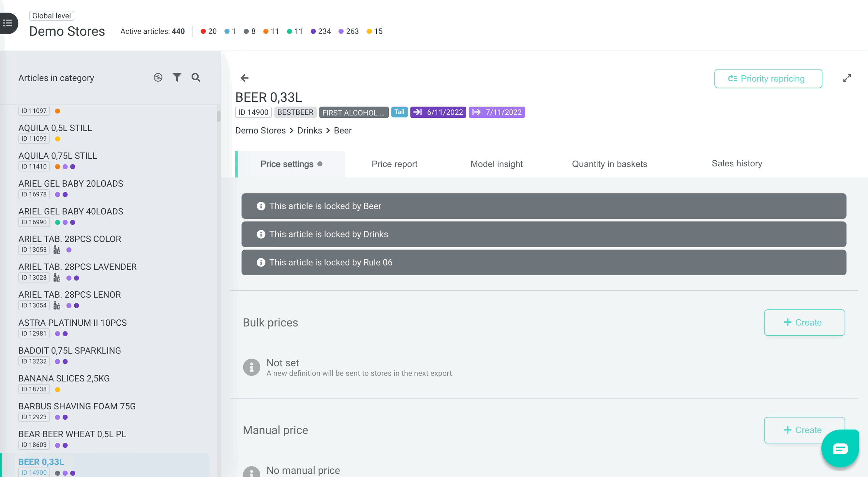Select article ARIEL GEL BABY 20LOADS
The height and width of the screenshot is (477, 868).
[x=70, y=184]
